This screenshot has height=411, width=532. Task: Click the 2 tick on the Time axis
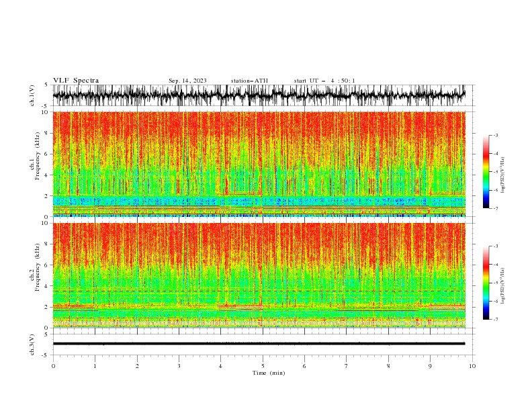137,366
